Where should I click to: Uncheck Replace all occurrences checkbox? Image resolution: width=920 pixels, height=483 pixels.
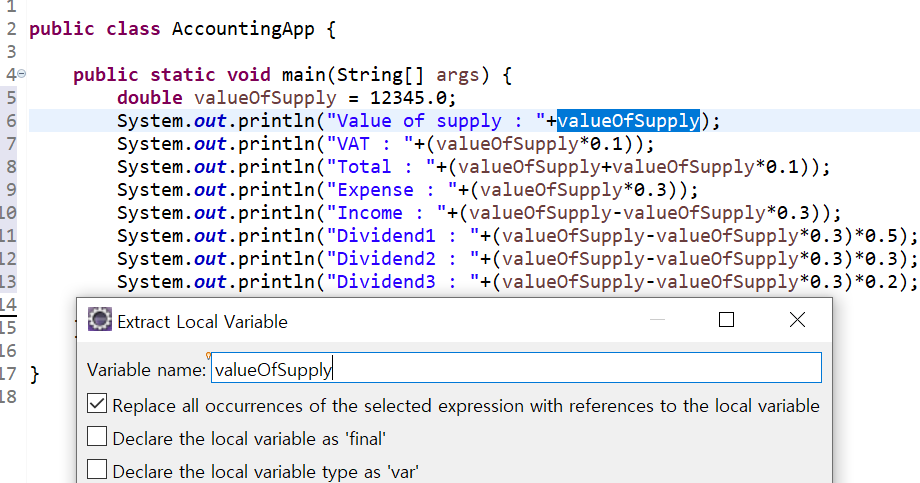97,404
